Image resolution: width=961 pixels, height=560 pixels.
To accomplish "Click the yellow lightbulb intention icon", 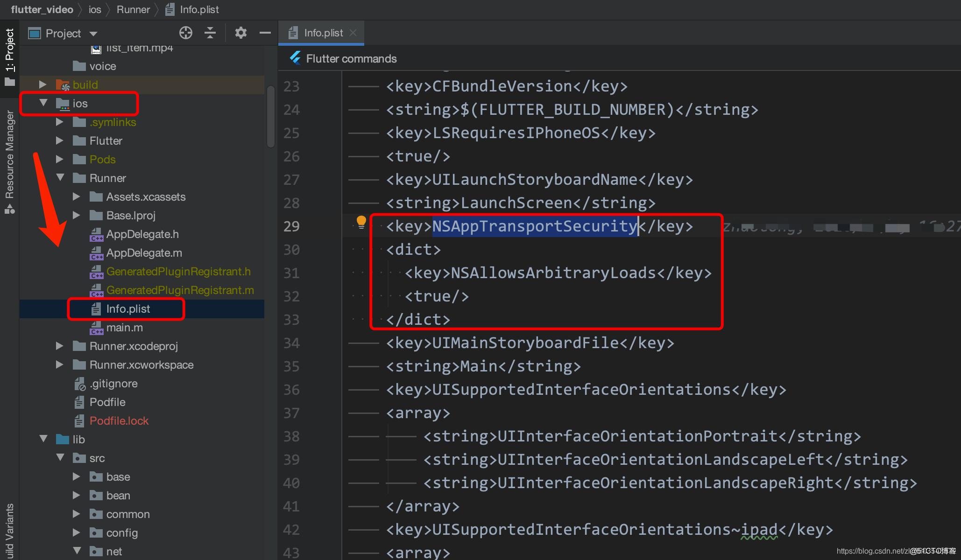I will [361, 222].
